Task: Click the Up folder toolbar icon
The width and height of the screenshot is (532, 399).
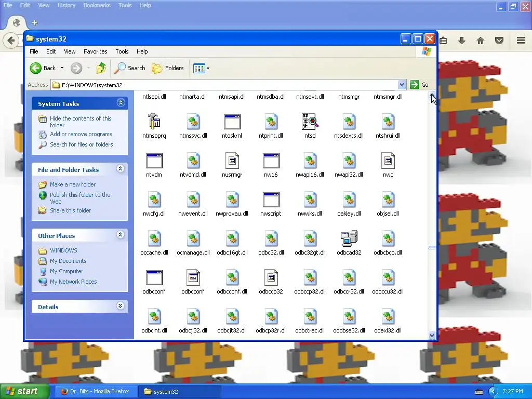Action: click(x=101, y=68)
